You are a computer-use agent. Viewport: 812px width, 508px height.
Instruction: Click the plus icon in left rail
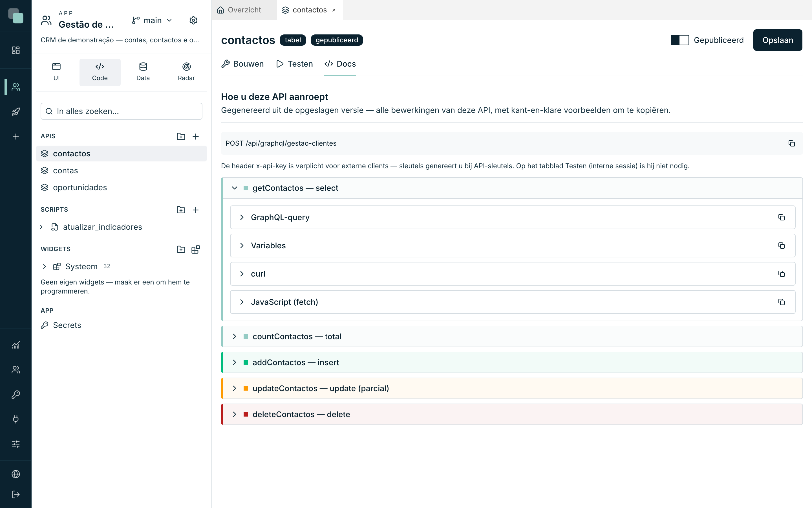[16, 136]
